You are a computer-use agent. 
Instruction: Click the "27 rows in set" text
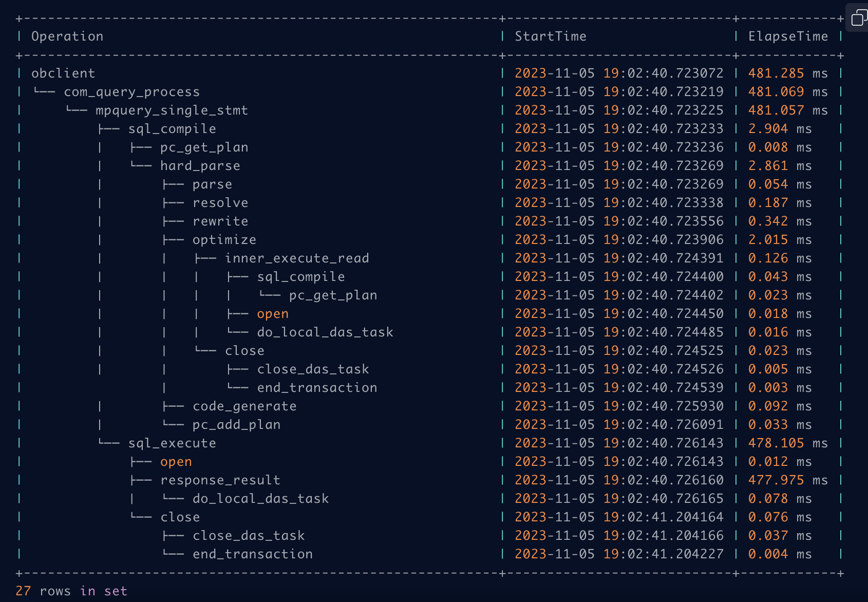tap(71, 591)
